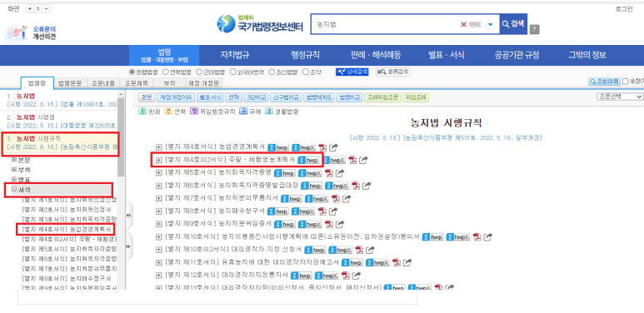Open 자치법규 menu
The height and width of the screenshot is (313, 644).
pyautogui.click(x=235, y=56)
